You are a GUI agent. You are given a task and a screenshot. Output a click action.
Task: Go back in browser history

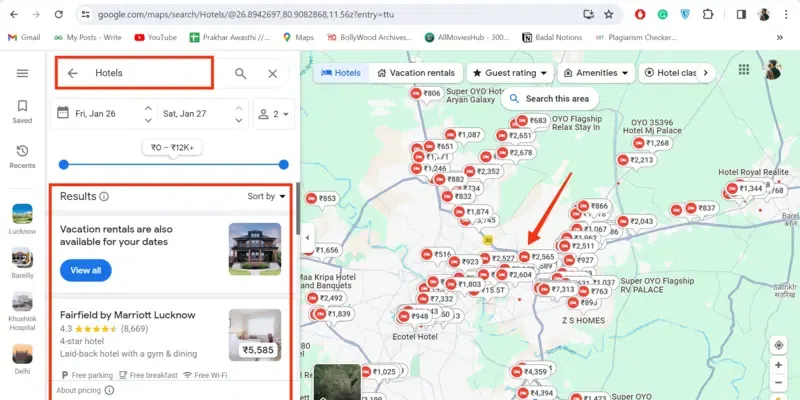click(14, 14)
